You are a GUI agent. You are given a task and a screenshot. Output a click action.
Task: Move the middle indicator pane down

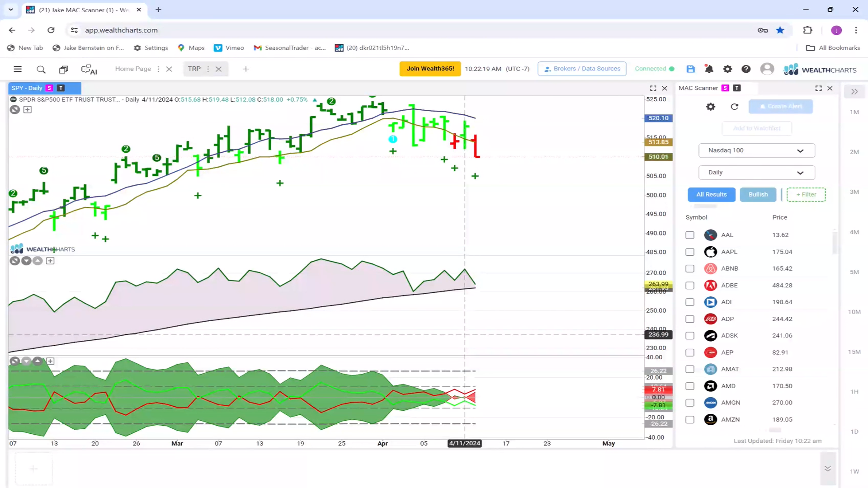(26, 261)
